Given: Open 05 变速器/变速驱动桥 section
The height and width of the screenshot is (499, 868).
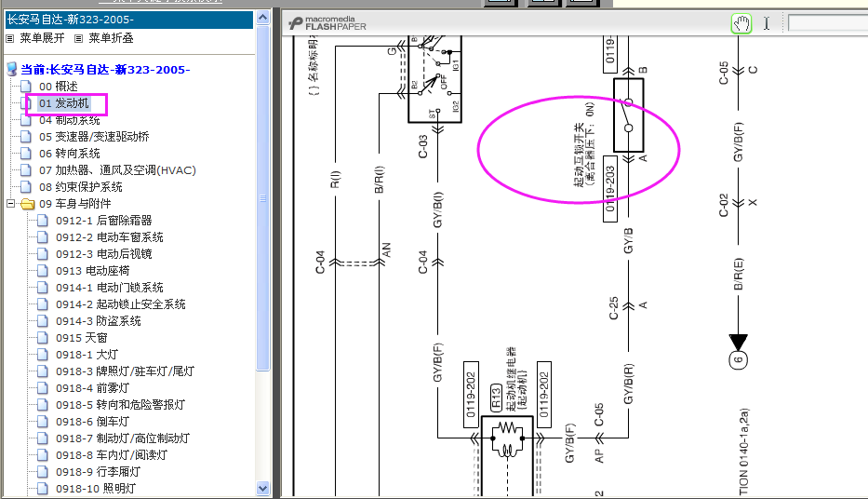Looking at the screenshot, I should [94, 137].
